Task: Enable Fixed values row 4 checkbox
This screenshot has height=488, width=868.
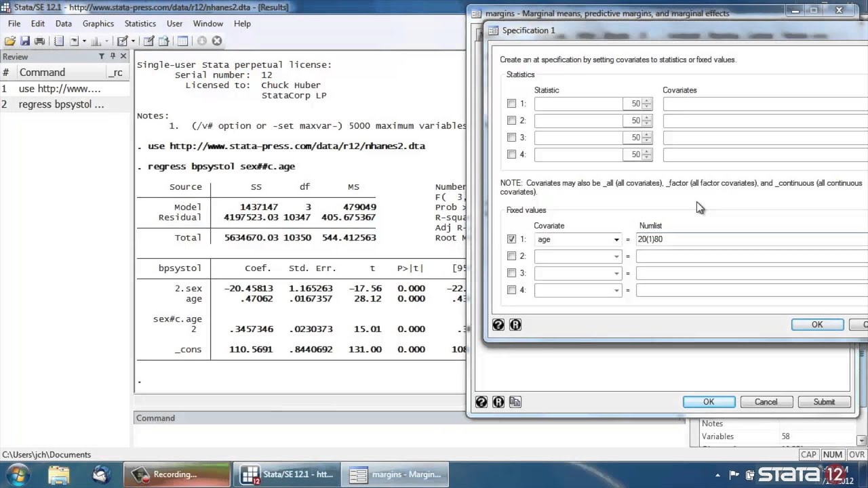Action: (x=512, y=290)
